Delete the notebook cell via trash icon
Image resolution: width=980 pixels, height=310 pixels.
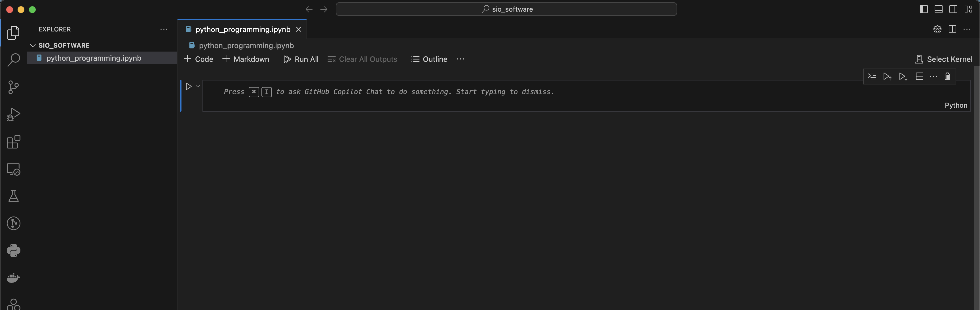point(947,77)
